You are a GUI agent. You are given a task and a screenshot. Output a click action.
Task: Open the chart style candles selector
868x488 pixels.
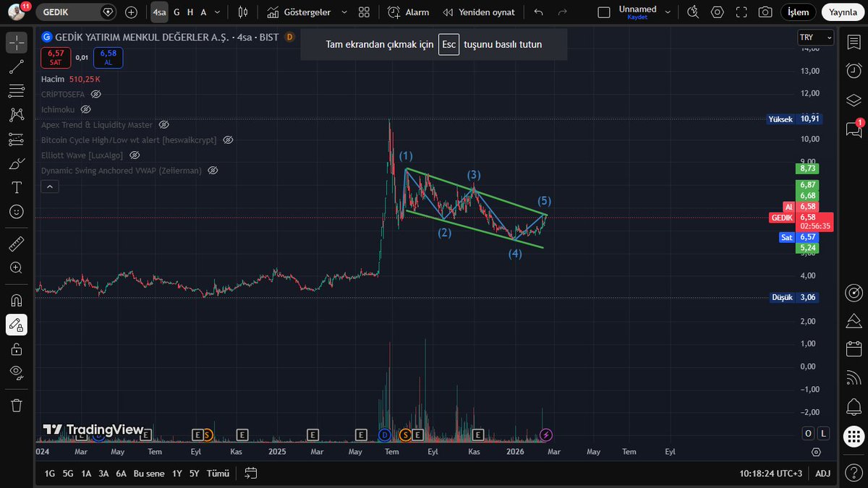click(x=242, y=12)
